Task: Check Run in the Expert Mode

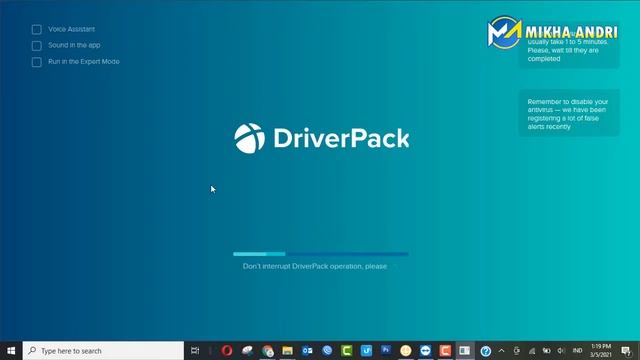Action: pos(37,62)
